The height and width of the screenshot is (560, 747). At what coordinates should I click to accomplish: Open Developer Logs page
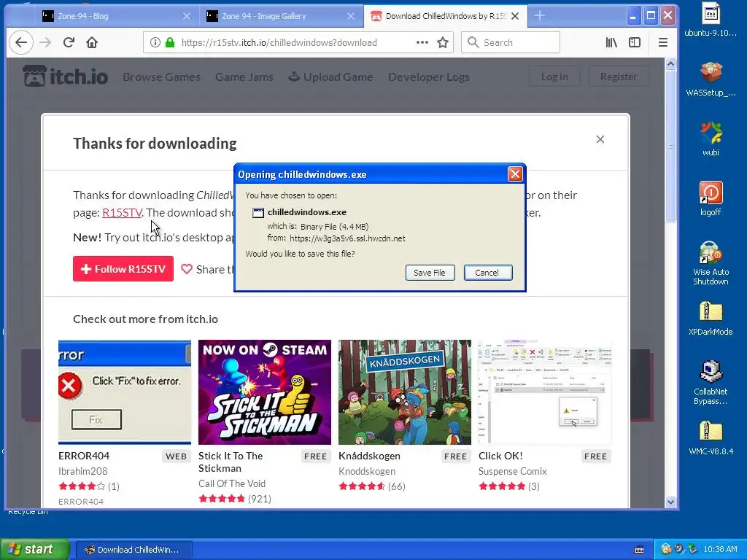tap(429, 77)
